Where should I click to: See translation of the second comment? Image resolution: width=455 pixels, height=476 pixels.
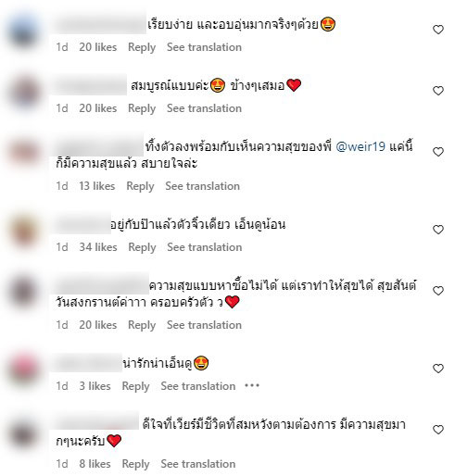coord(204,108)
